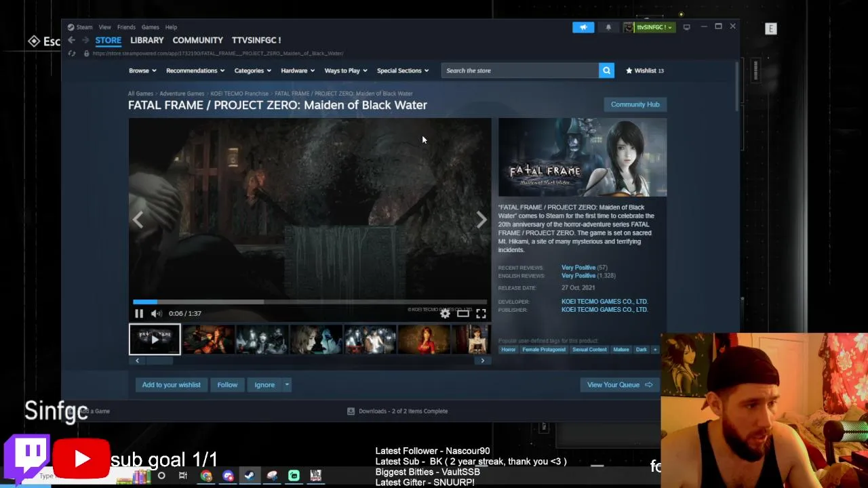Screen dimensions: 868x488
Task: Open the notifications bell in Steam
Action: (x=608, y=27)
